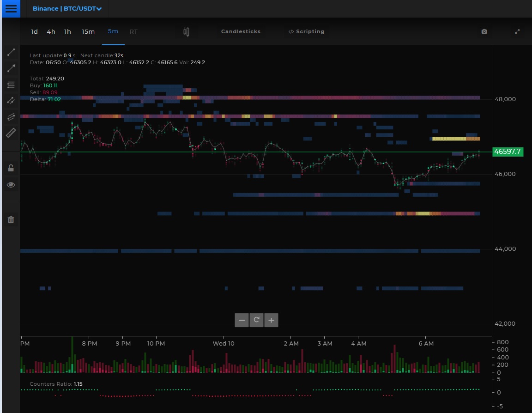Select the parallel channel drawing tool
Screen dimensions: 532x413
pyautogui.click(x=11, y=100)
